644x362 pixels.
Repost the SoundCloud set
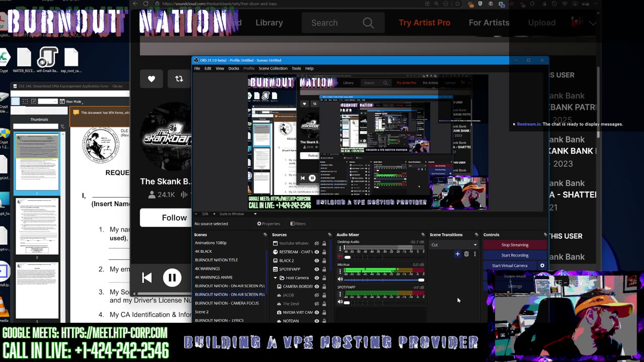click(x=179, y=78)
